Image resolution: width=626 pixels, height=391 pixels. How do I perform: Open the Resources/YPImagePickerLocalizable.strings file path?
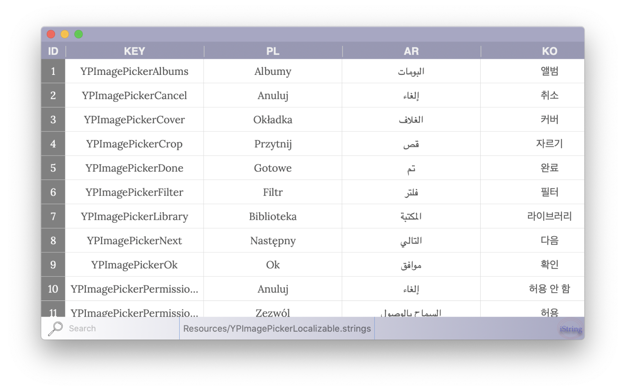tap(277, 329)
